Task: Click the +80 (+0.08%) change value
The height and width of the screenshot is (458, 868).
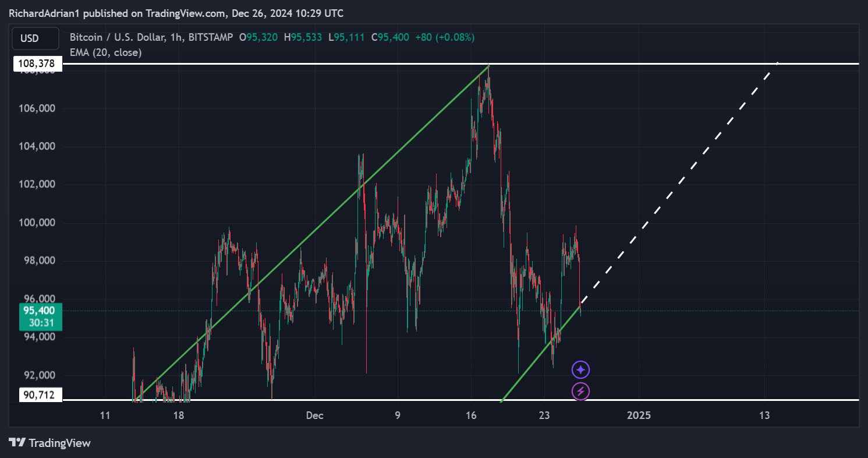Action: point(444,37)
